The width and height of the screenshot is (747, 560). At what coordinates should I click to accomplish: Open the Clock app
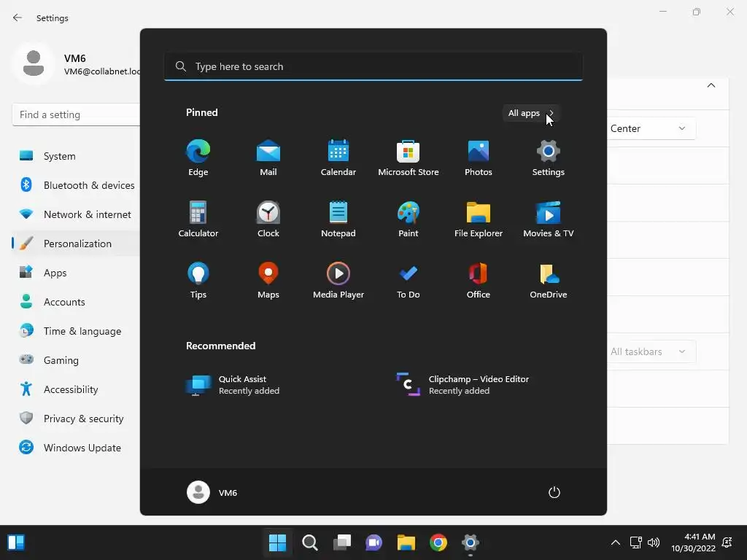[268, 219]
